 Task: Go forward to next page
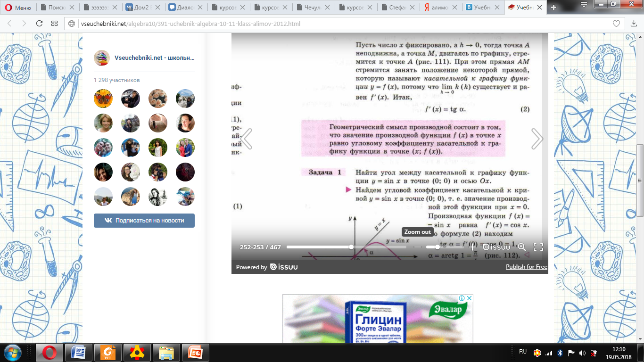coord(24,24)
